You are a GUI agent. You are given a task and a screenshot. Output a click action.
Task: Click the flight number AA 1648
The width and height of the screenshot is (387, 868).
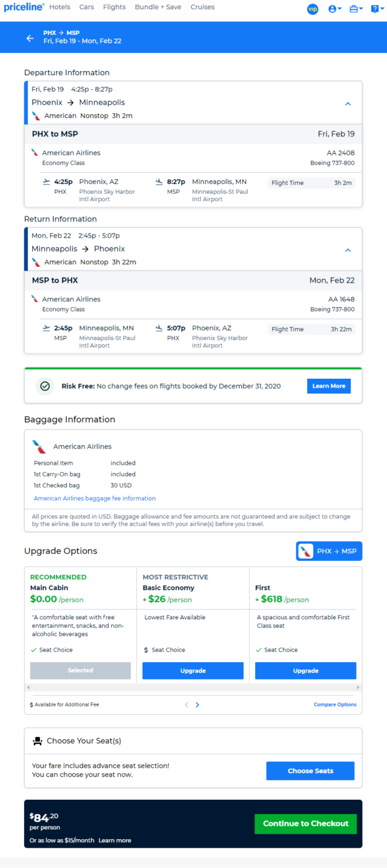341,299
